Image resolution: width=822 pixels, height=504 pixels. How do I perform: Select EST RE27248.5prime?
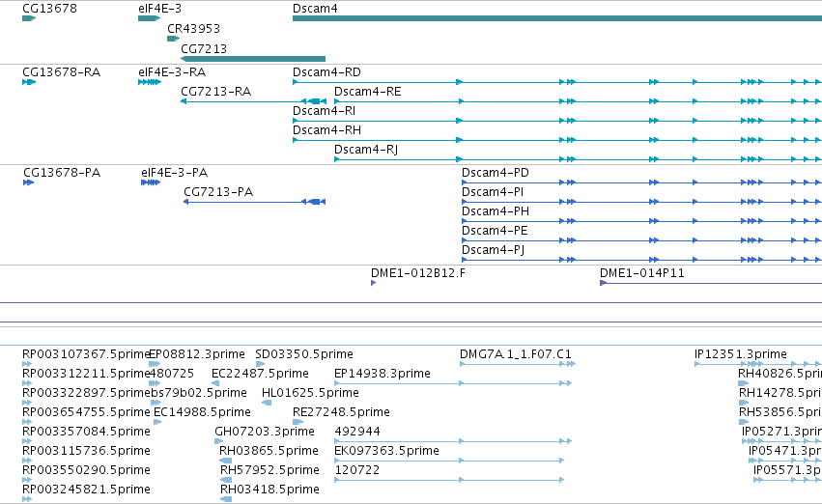pyautogui.click(x=341, y=413)
